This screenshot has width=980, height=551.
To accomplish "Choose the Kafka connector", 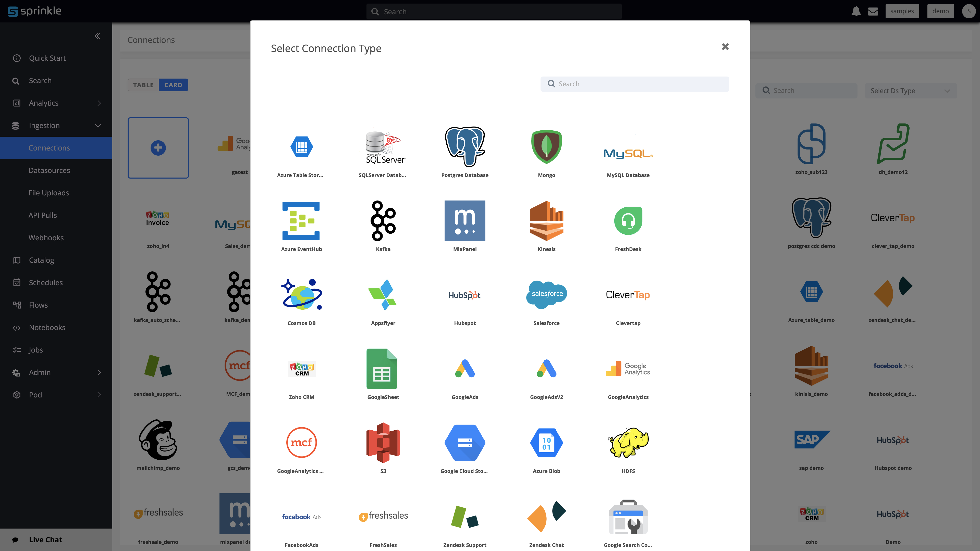I will 383,226.
